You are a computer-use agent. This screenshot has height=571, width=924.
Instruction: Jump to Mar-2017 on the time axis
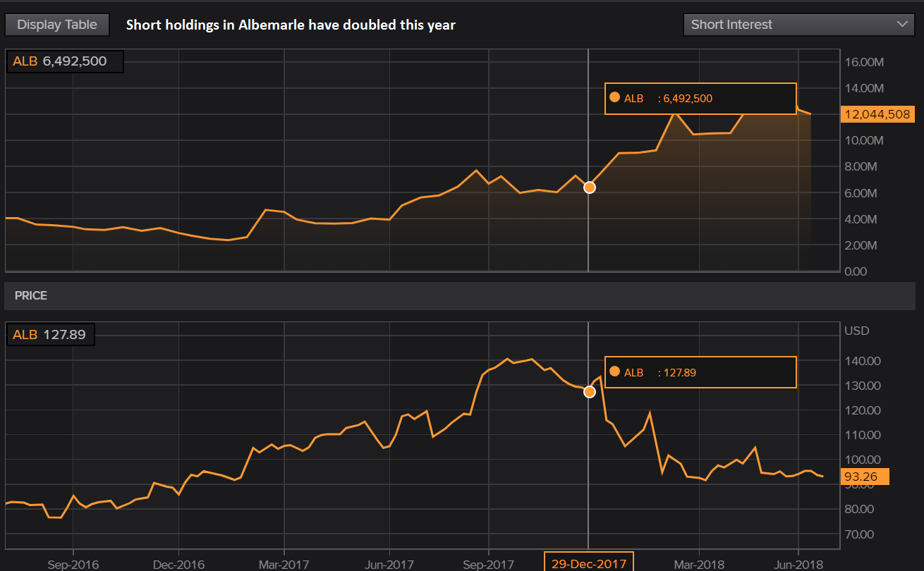(x=284, y=565)
